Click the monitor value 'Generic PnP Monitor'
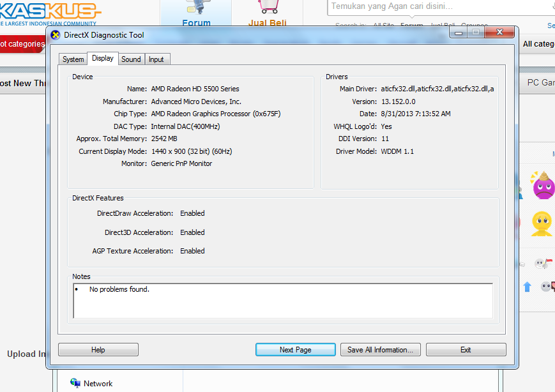555x392 pixels. pos(181,163)
